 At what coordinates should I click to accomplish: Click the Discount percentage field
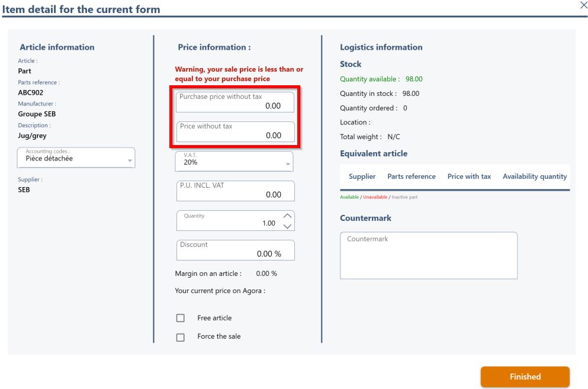coord(236,250)
